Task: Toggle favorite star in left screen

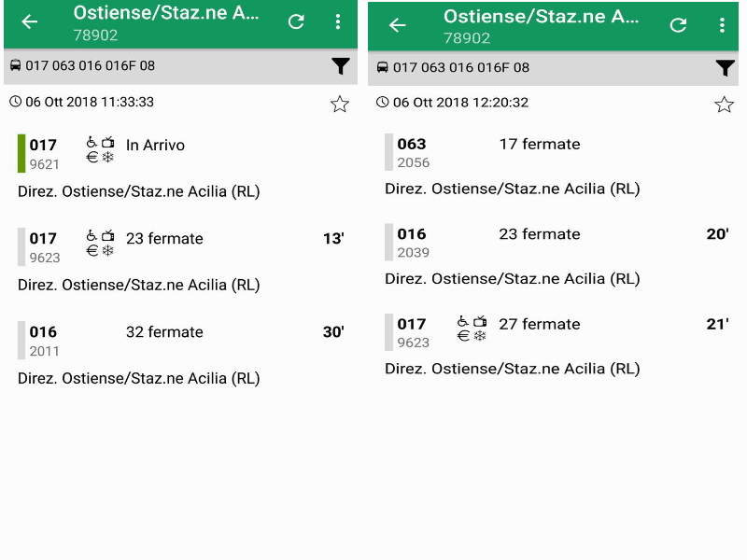Action: click(x=340, y=104)
